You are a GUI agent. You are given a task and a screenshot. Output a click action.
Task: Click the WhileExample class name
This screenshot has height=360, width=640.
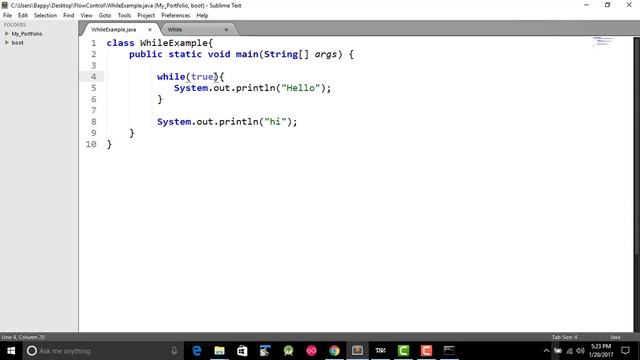pyautogui.click(x=174, y=43)
